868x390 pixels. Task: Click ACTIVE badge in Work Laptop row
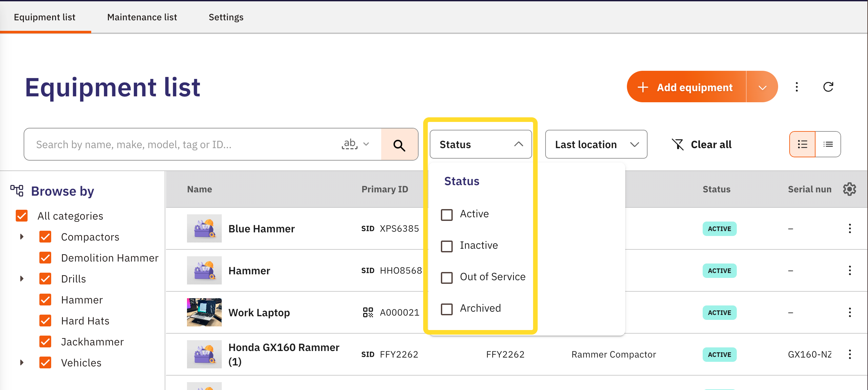point(719,313)
